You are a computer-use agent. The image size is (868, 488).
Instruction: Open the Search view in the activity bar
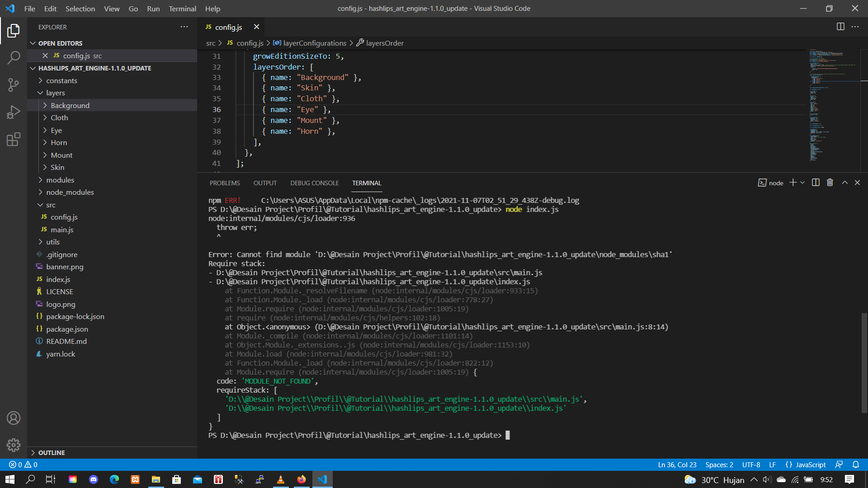point(14,57)
